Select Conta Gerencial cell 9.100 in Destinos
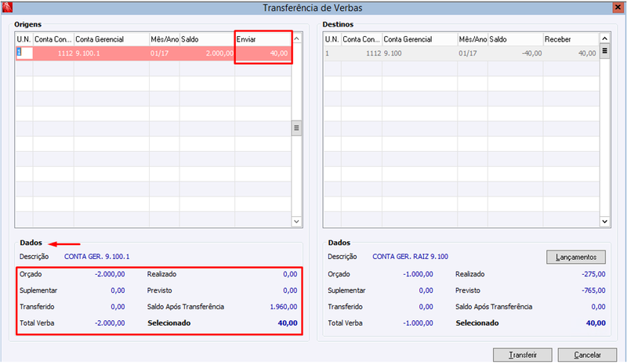 pos(420,53)
